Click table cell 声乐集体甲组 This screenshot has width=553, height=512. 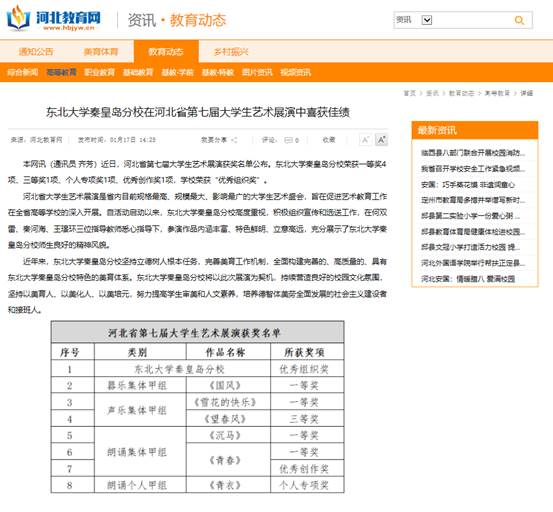pos(140,410)
